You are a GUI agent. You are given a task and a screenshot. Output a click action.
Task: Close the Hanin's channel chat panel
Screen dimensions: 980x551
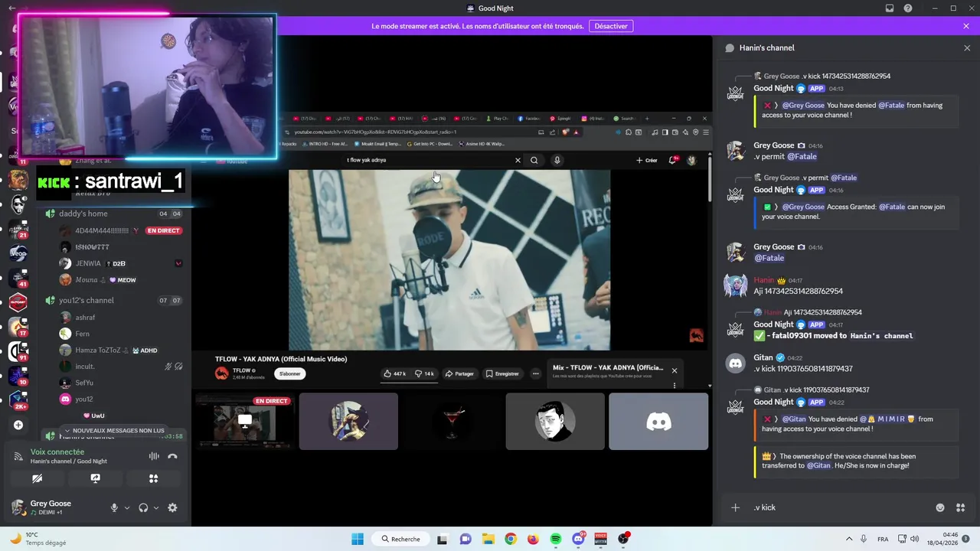point(967,47)
